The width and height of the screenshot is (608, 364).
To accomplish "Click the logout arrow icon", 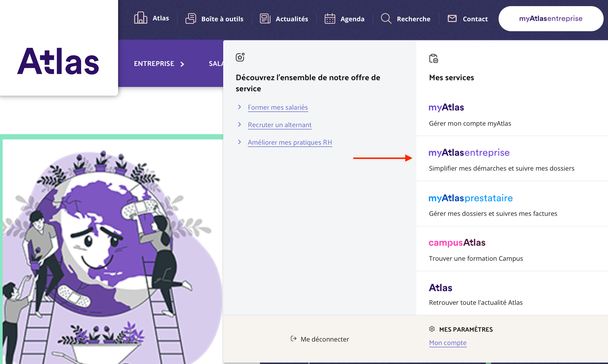I will tap(293, 339).
